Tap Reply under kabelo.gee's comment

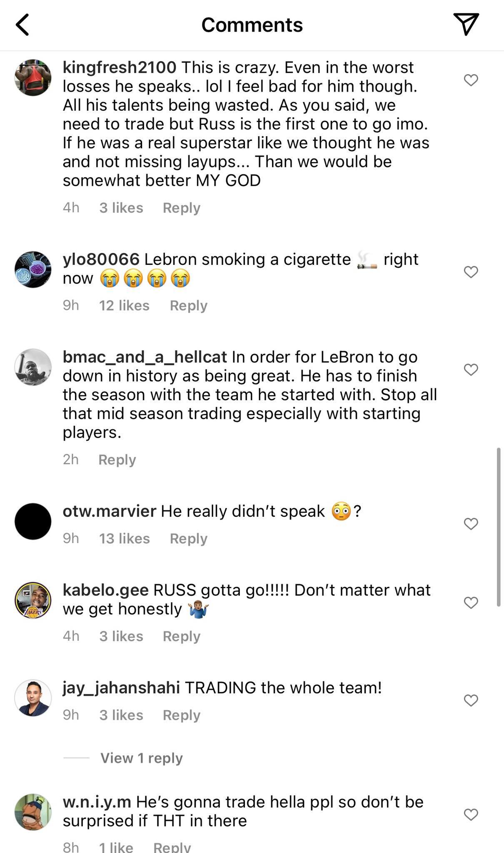tap(181, 636)
